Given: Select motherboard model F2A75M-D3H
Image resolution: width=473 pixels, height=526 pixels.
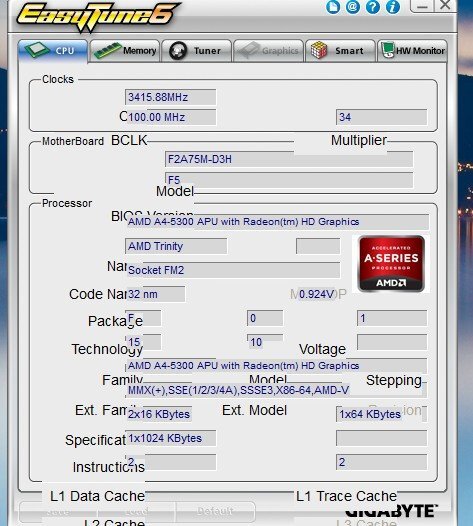Looking at the screenshot, I should click(288, 159).
